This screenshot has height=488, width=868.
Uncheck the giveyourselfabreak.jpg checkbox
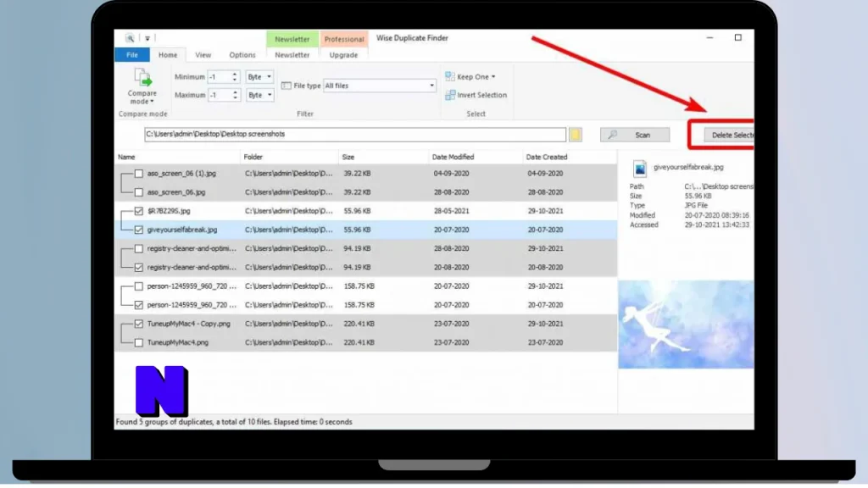pyautogui.click(x=138, y=230)
